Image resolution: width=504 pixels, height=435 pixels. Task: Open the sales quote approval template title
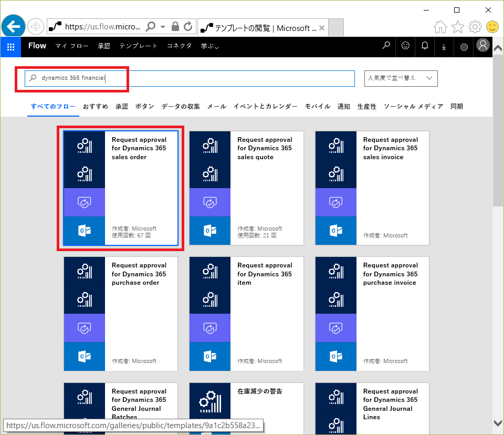point(265,148)
